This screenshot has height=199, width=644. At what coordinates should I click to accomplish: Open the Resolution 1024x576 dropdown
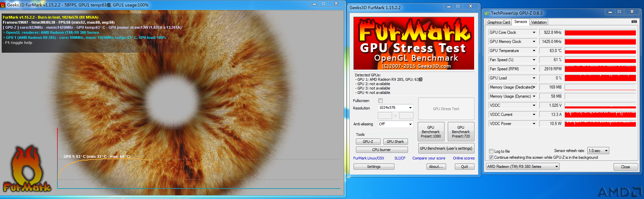tap(395, 108)
